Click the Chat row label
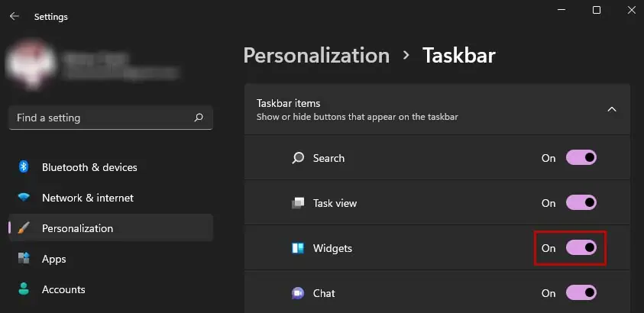644x313 pixels. pyautogui.click(x=324, y=293)
